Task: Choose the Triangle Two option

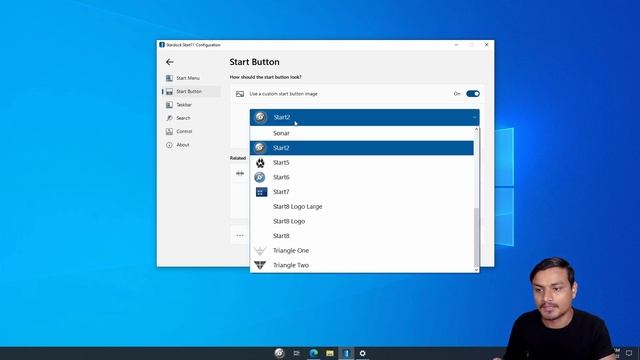Action: pos(362,265)
